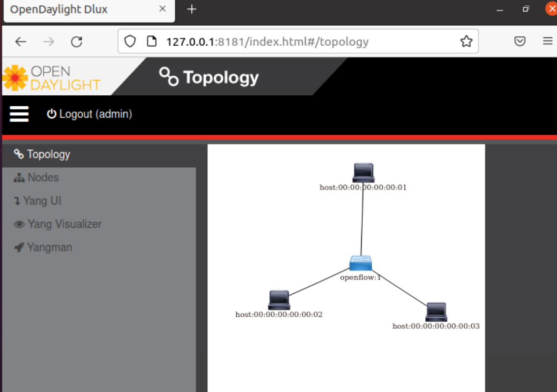557x392 pixels.
Task: Click the openflow:1 label
Action: click(x=360, y=277)
